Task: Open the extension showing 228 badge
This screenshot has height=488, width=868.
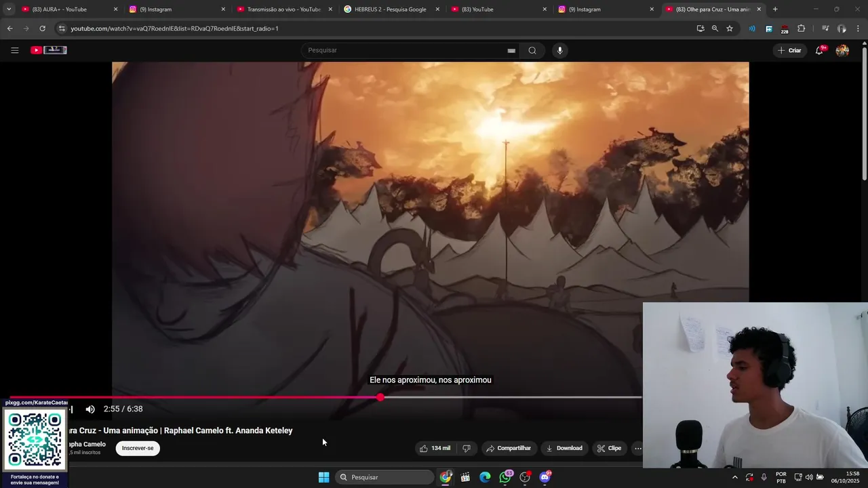Action: coord(785,29)
